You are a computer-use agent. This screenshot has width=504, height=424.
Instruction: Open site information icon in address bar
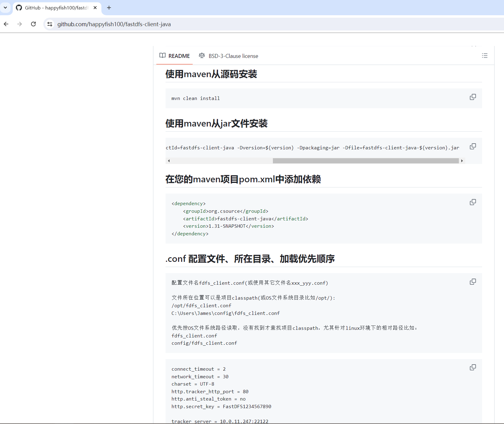49,24
